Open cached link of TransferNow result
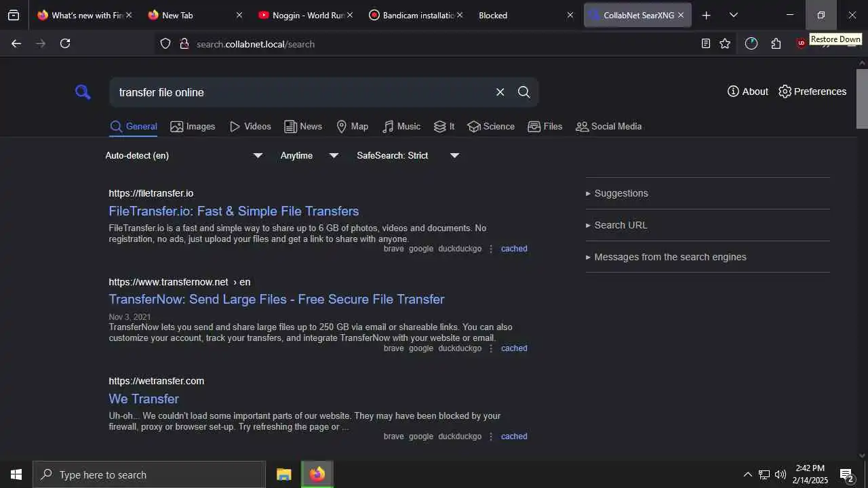This screenshot has height=488, width=868. (x=514, y=348)
